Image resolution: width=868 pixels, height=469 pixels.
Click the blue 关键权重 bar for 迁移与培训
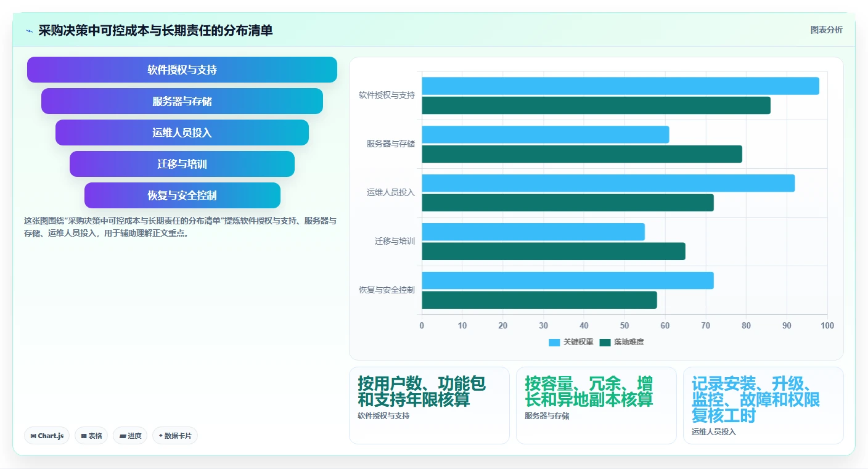tap(533, 232)
